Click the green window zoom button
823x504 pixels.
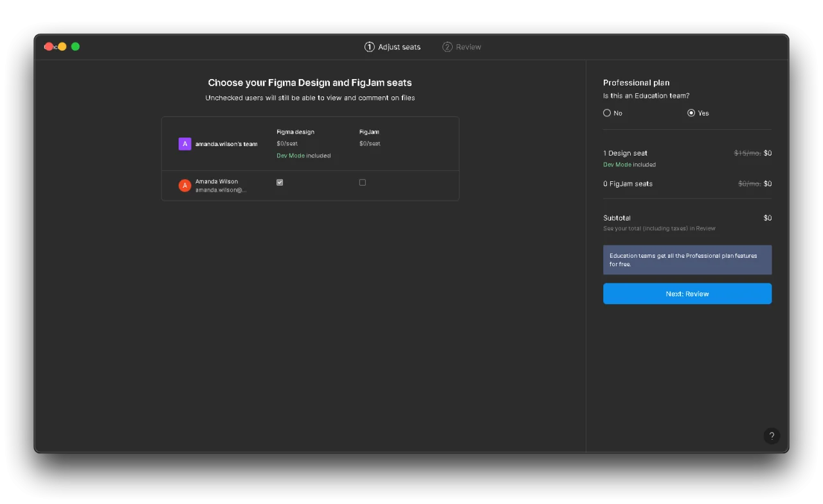coord(75,46)
